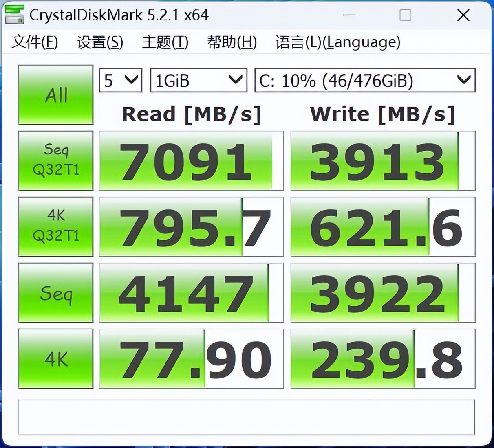494x448 pixels.
Task: Start the plain 4K benchmark
Action: (x=56, y=359)
